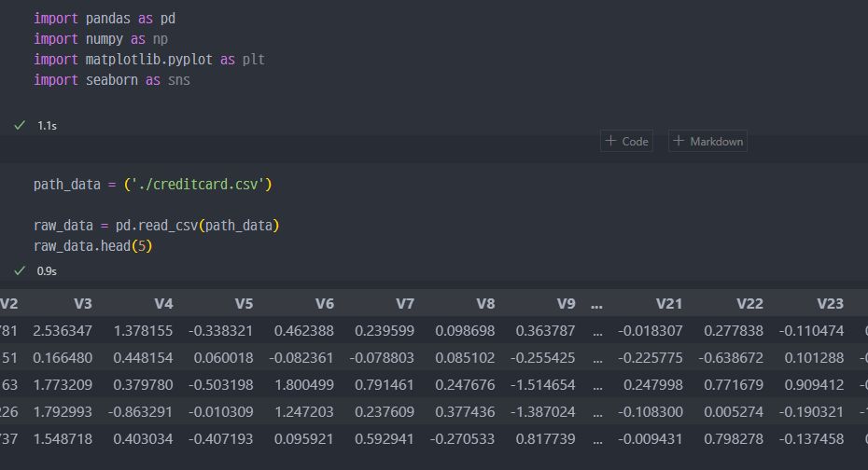Click the 1.1s execution time label

[47, 125]
